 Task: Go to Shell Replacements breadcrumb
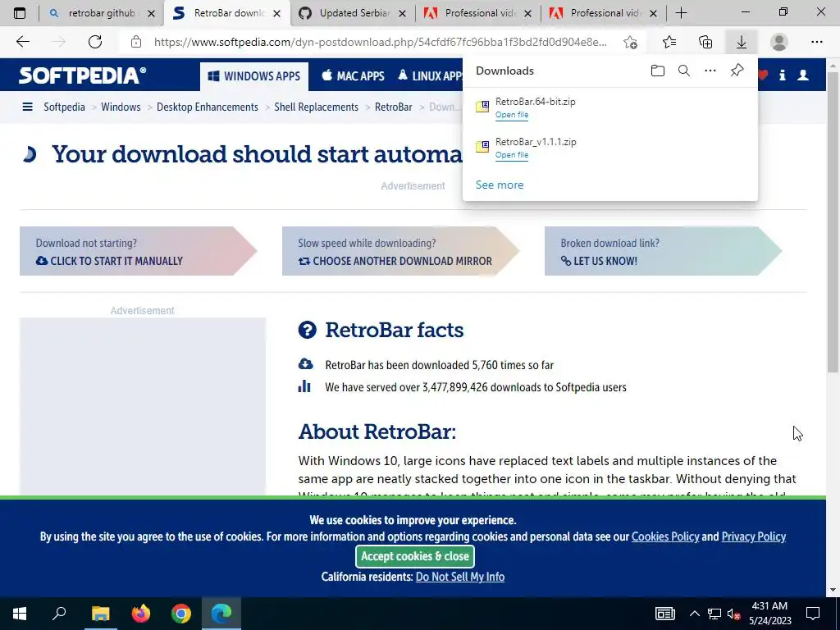pyautogui.click(x=316, y=107)
